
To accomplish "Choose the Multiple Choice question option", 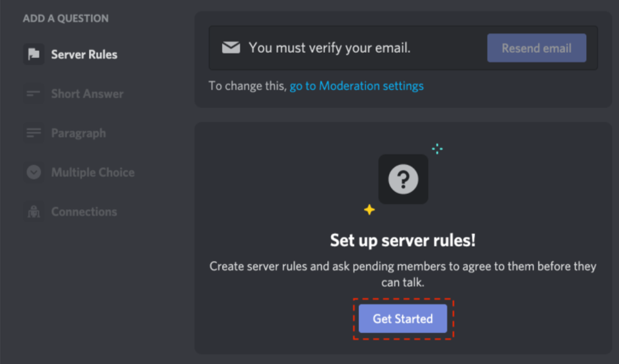I will [93, 173].
